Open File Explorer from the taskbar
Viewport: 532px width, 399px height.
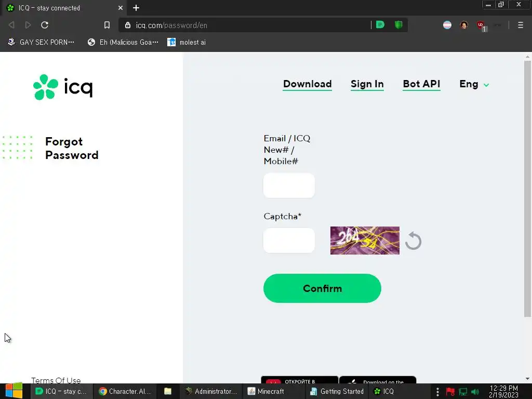point(168,391)
